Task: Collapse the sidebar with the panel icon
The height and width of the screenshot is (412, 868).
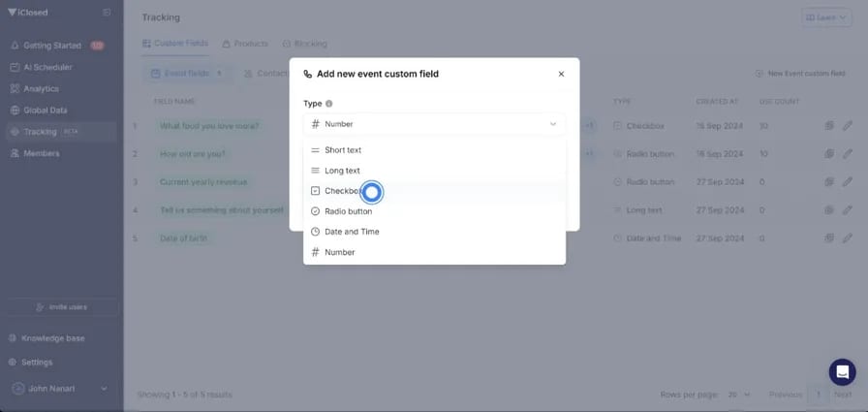Action: pyautogui.click(x=107, y=13)
